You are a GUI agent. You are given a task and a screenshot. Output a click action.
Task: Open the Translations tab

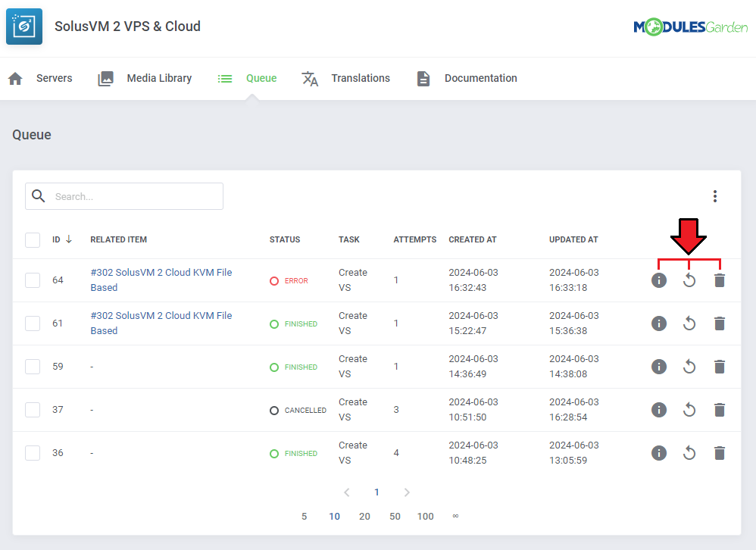pyautogui.click(x=361, y=78)
